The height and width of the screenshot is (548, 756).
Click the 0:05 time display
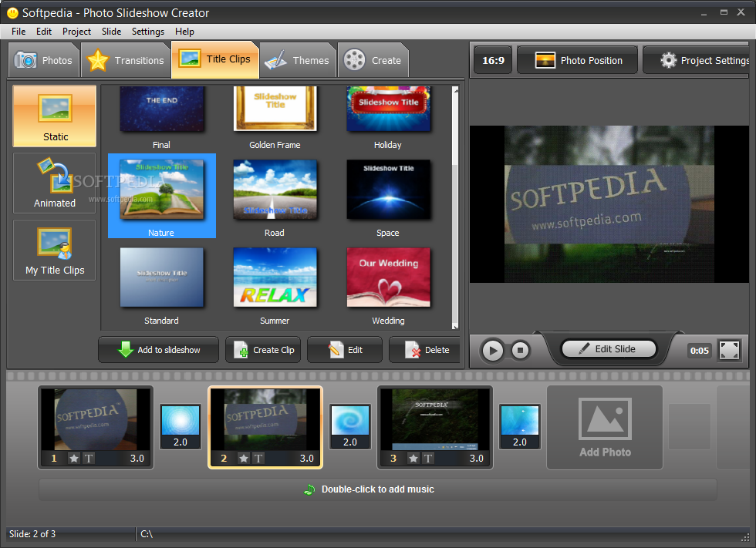[699, 351]
